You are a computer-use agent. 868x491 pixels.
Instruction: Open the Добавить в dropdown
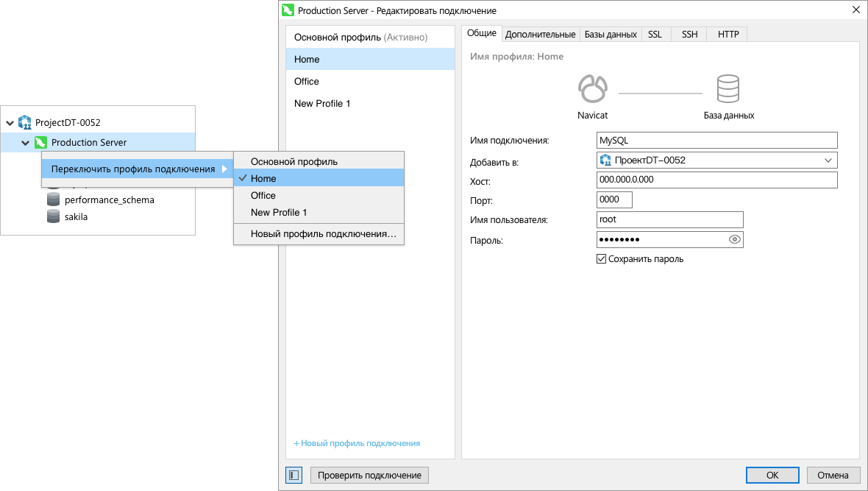[x=828, y=160]
